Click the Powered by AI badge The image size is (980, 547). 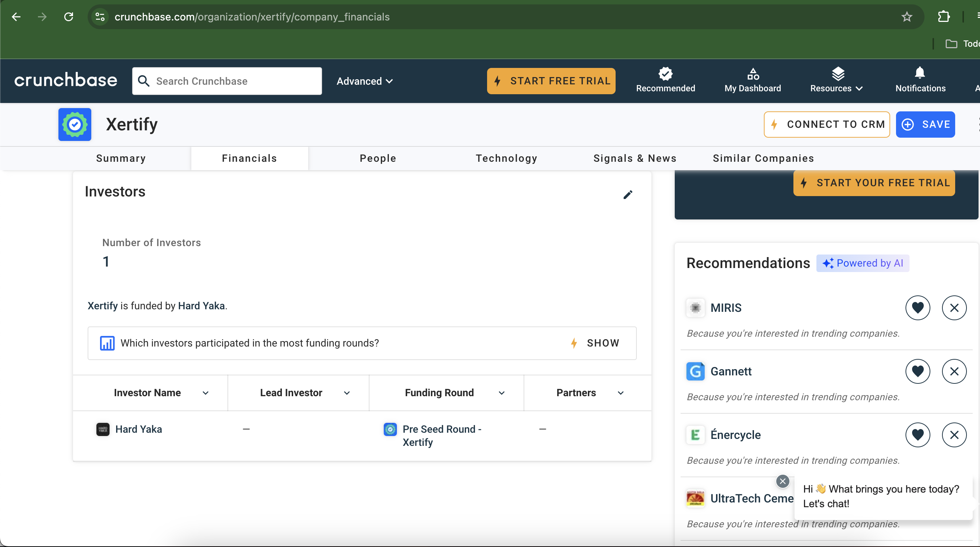pyautogui.click(x=862, y=263)
